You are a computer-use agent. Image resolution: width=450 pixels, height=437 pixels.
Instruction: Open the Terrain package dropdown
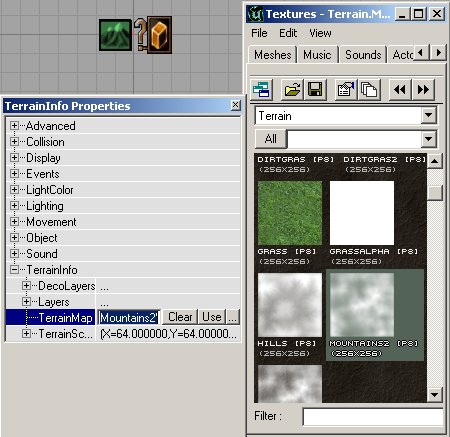(x=429, y=116)
